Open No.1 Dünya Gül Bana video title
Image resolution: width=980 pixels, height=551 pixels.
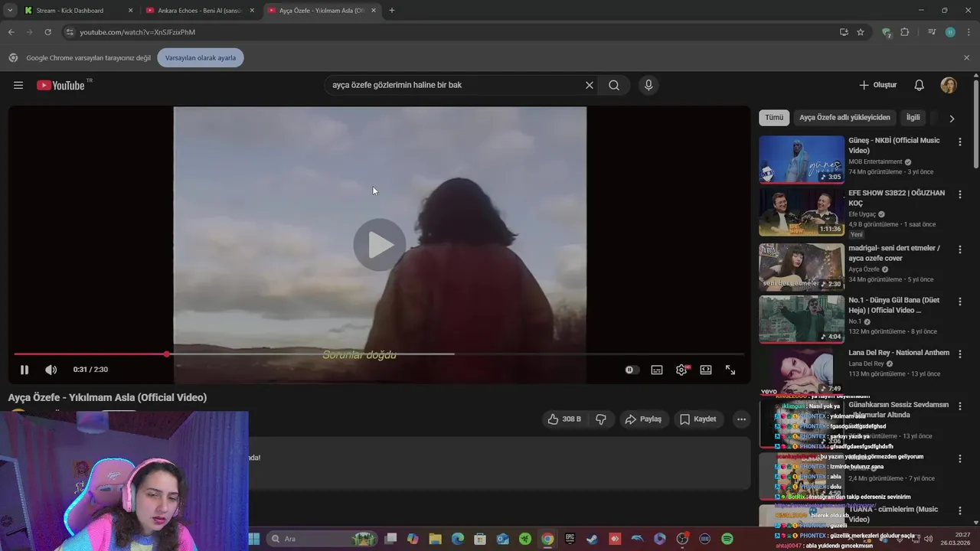(x=894, y=305)
